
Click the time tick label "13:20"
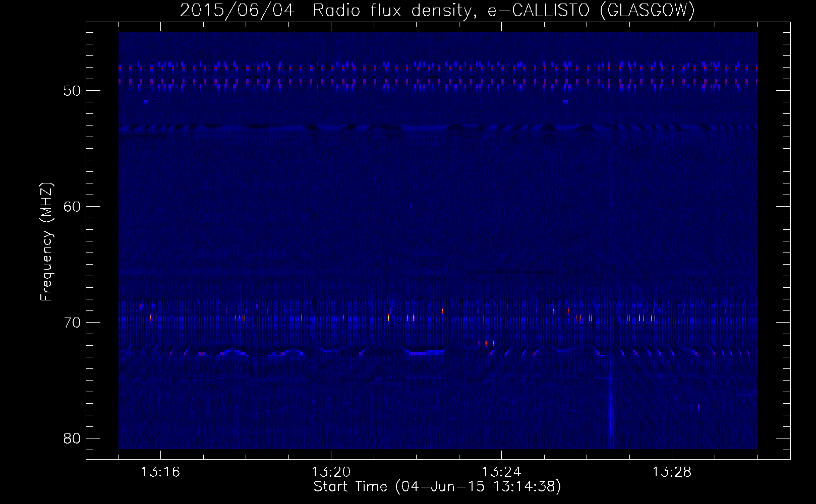tap(331, 472)
